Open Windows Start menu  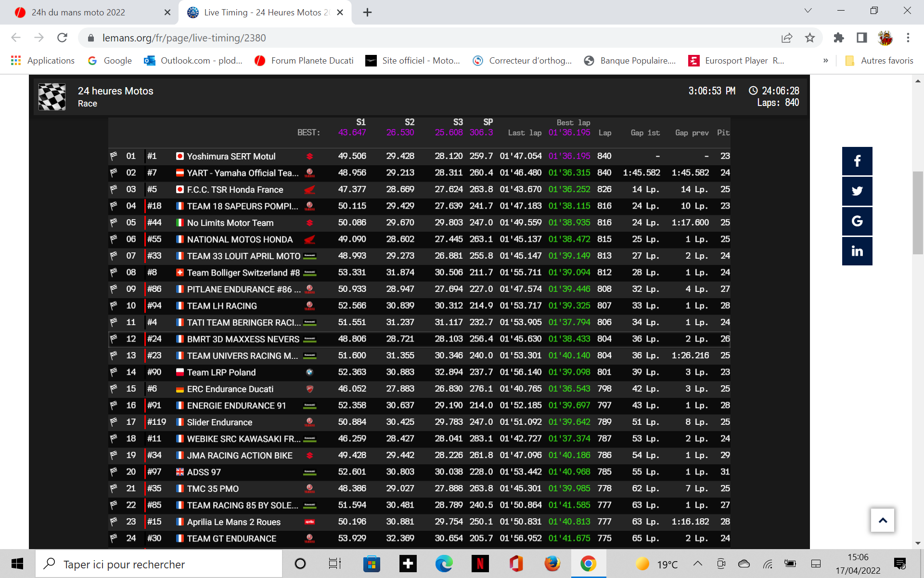coord(17,564)
